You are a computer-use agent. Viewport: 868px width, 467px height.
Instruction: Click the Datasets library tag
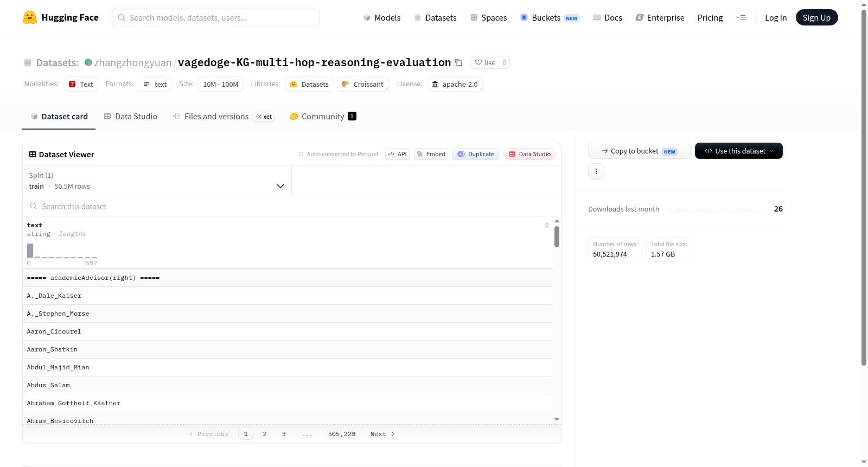309,84
